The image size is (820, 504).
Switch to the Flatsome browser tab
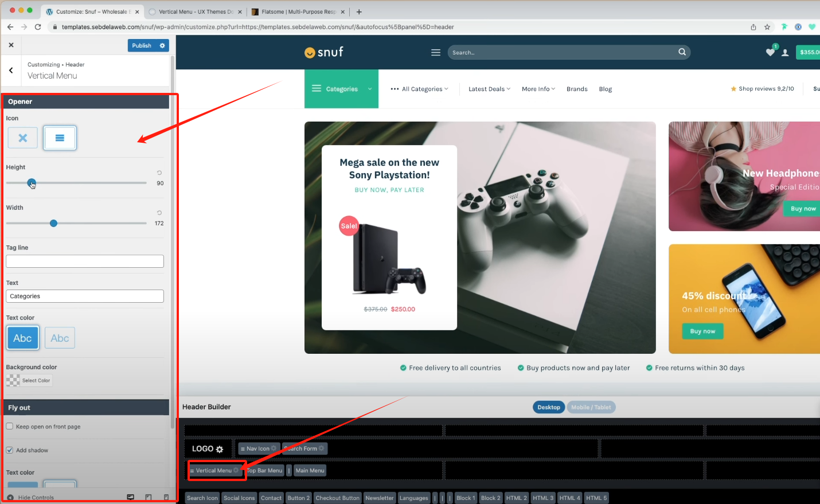click(x=298, y=11)
